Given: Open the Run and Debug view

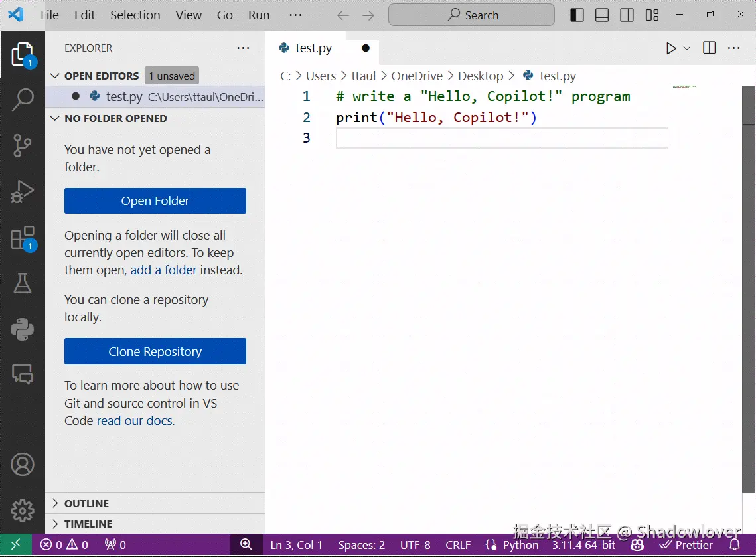Looking at the screenshot, I should 22,191.
